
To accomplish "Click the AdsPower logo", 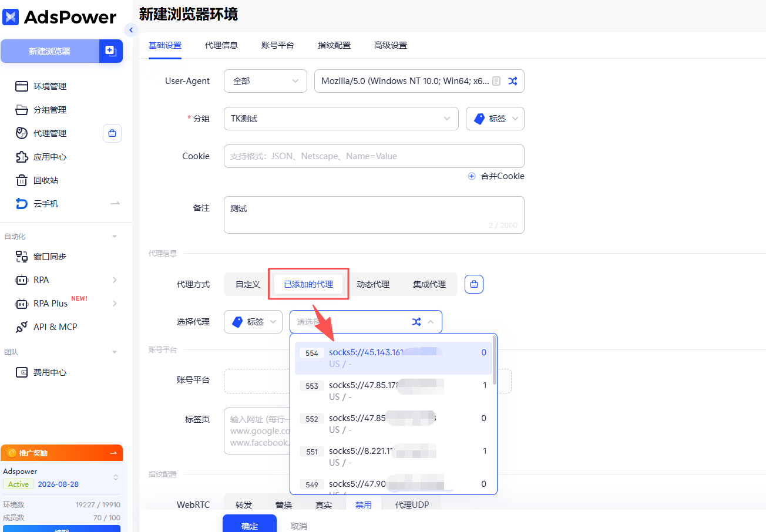I will (59, 17).
